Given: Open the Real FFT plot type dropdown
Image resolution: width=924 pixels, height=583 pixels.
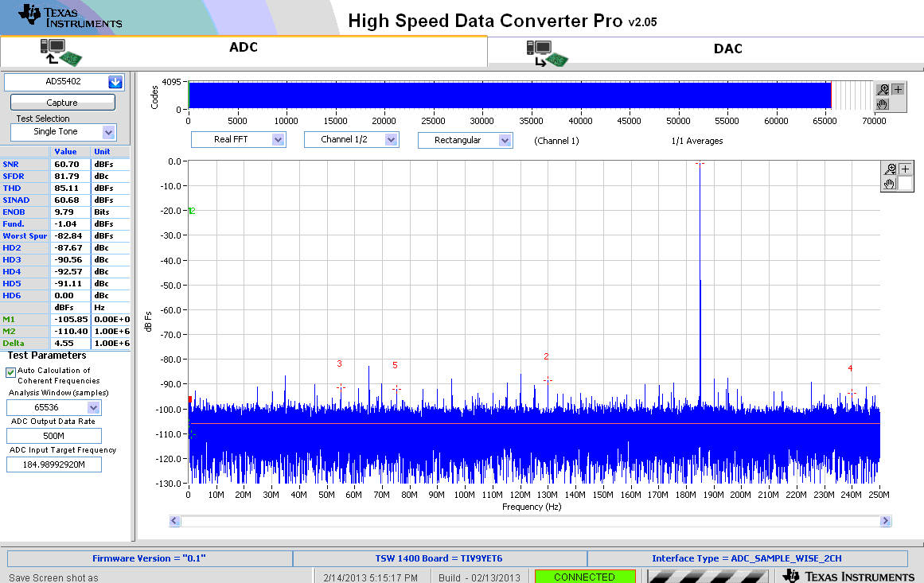Looking at the screenshot, I should pyautogui.click(x=278, y=139).
